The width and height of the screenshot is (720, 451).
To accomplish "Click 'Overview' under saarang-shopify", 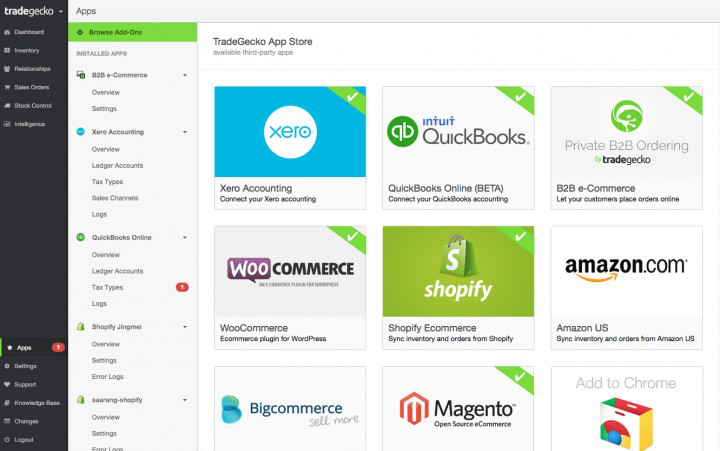I will coord(106,417).
